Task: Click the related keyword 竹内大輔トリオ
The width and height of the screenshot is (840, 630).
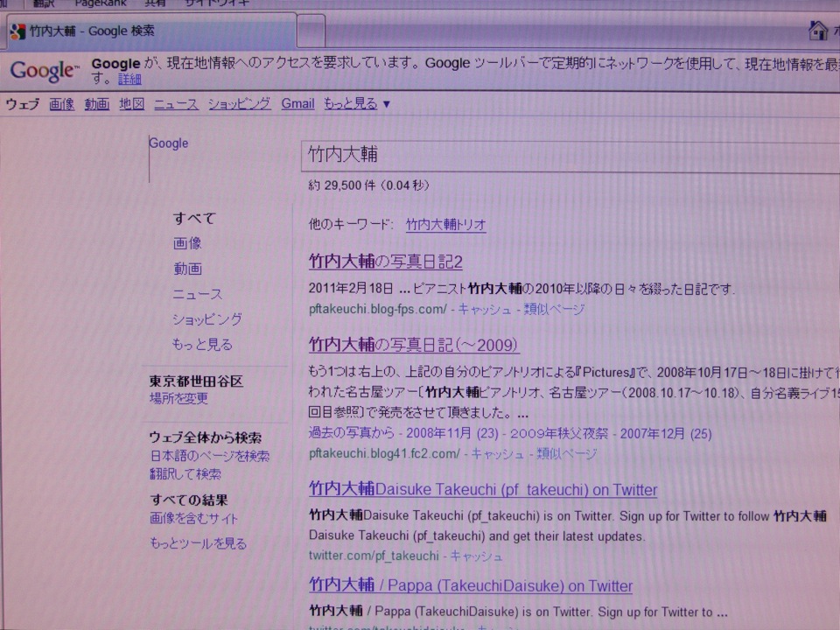Action: [445, 225]
